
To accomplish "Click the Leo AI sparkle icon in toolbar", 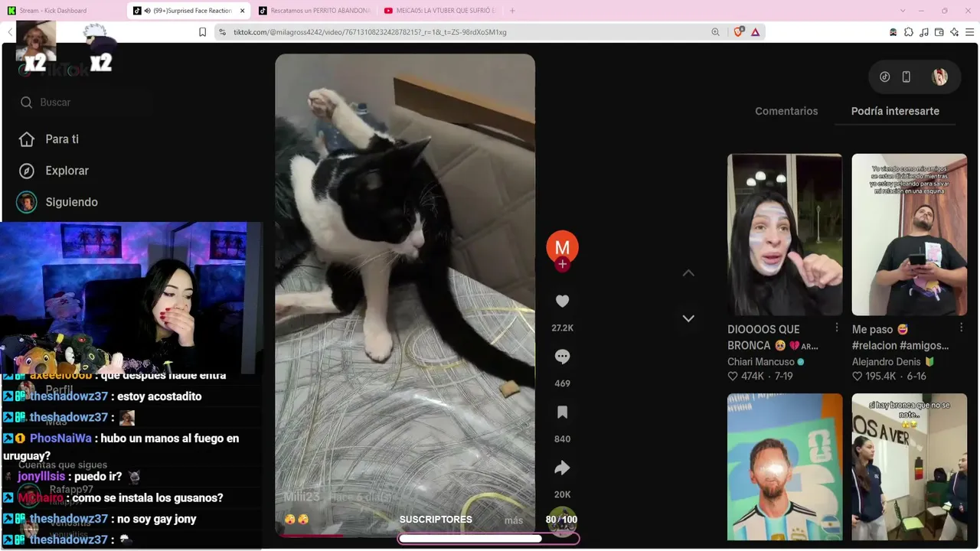I will click(x=955, y=32).
